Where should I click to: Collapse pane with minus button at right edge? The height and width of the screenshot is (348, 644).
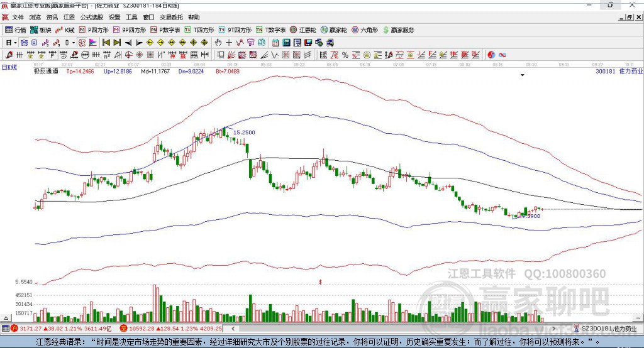pos(638,318)
